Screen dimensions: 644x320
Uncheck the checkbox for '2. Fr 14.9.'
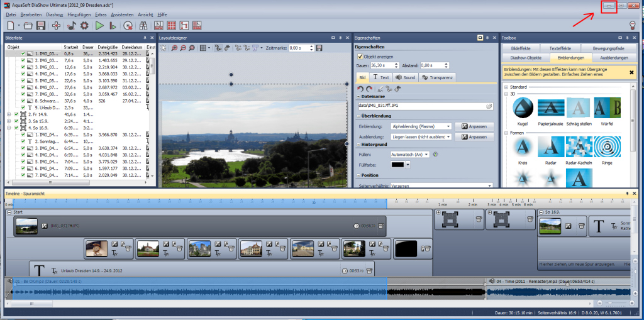click(16, 114)
